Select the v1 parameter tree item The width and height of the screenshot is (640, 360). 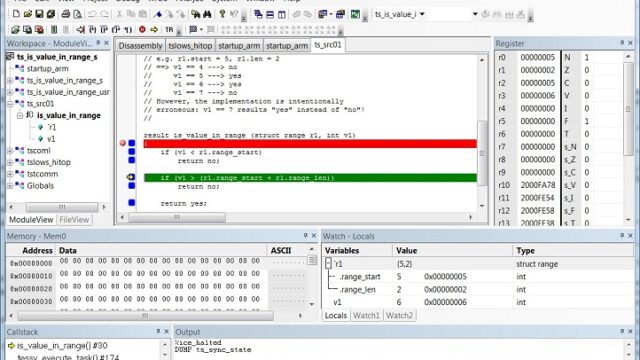pos(51,139)
